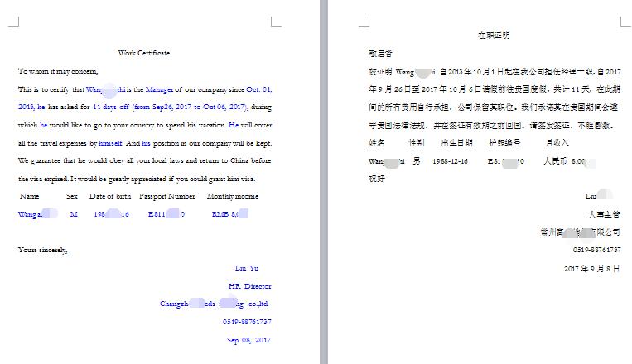
Task: Click the blue text '11 days off'
Action: (111, 107)
